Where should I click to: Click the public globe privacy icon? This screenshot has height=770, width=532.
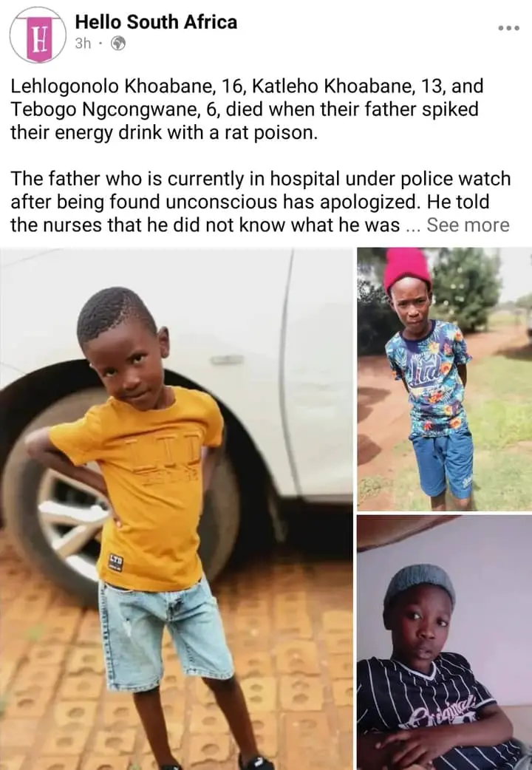coord(118,44)
